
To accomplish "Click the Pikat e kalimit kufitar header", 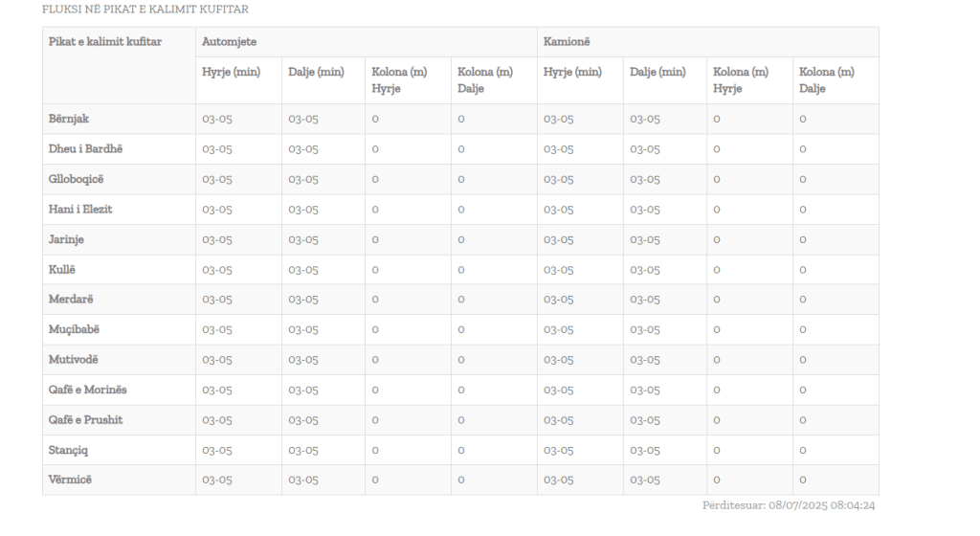I will point(105,42).
